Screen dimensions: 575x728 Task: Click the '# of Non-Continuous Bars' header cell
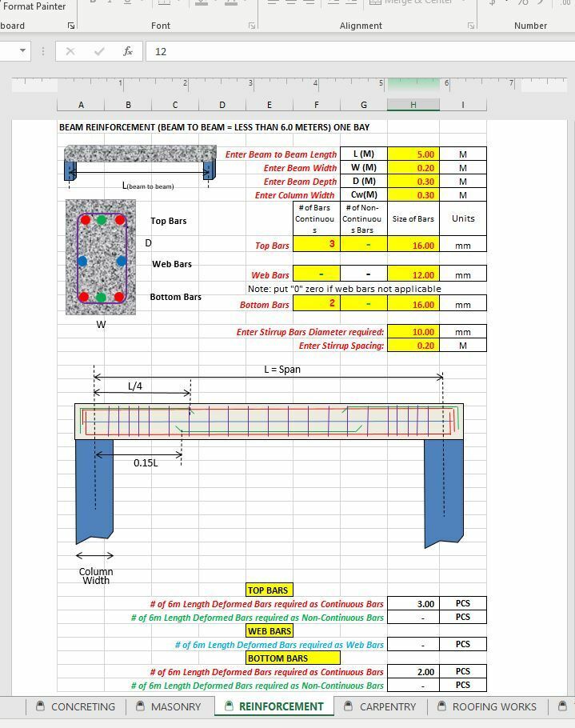364,218
